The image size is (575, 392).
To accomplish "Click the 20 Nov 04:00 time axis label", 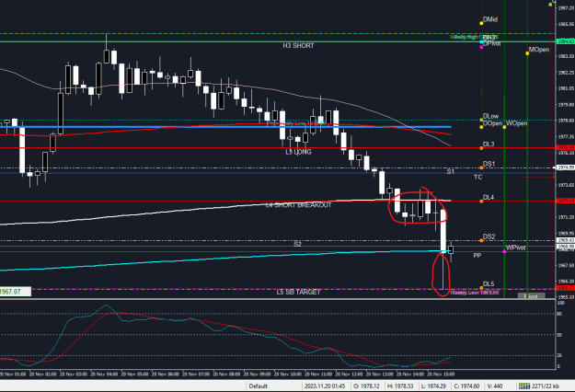I will 104,375.
